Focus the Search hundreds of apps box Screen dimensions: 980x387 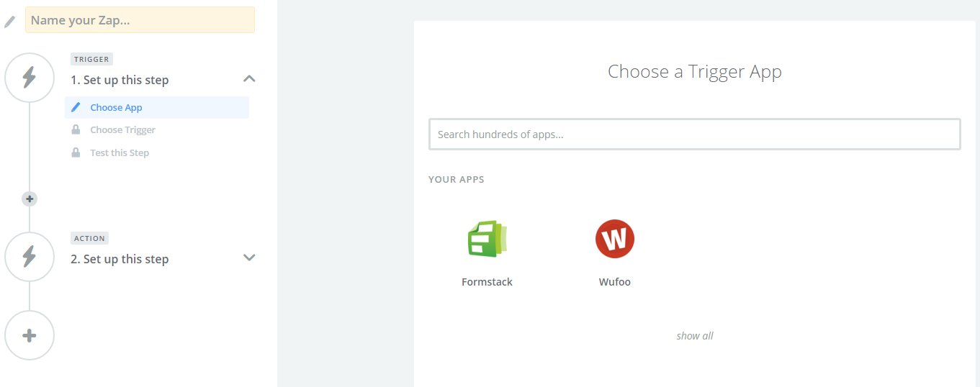(x=694, y=135)
